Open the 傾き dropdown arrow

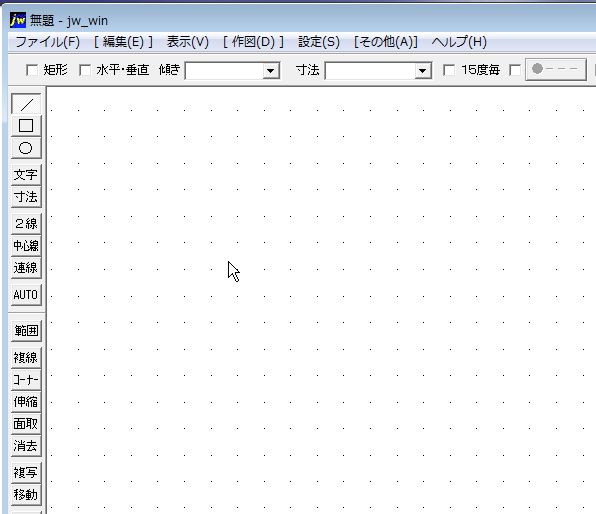(271, 71)
